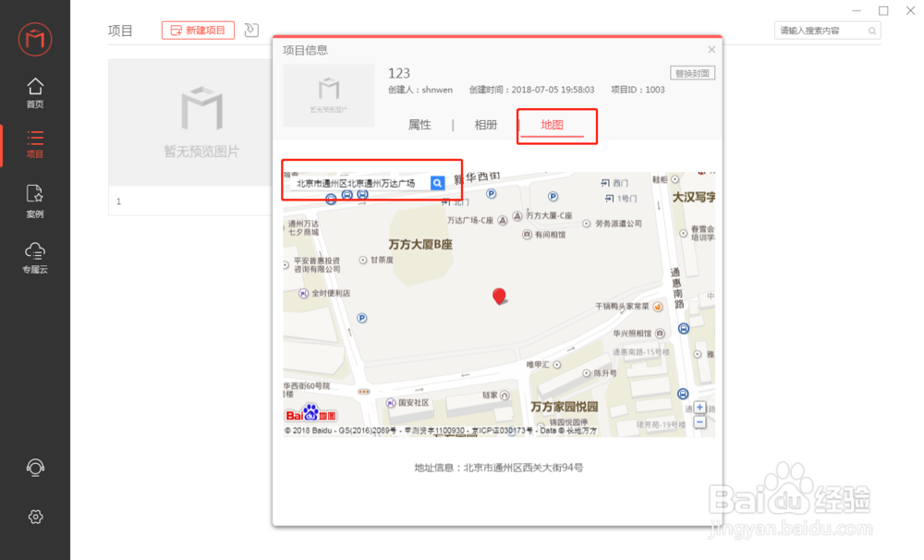Click the address text 北京市通州区西关大街94号
924x560 pixels.
point(523,468)
